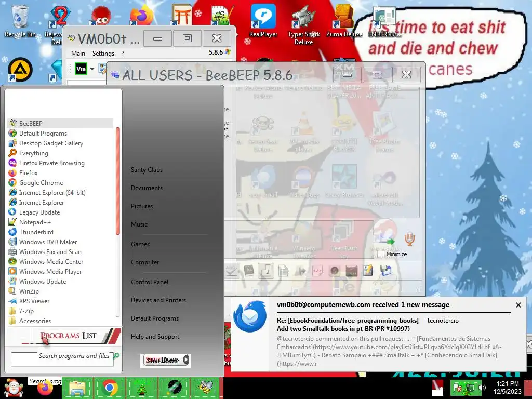The image size is (532, 399).
Task: Open the ? help menu in VM0b0t window
Action: [123, 54]
